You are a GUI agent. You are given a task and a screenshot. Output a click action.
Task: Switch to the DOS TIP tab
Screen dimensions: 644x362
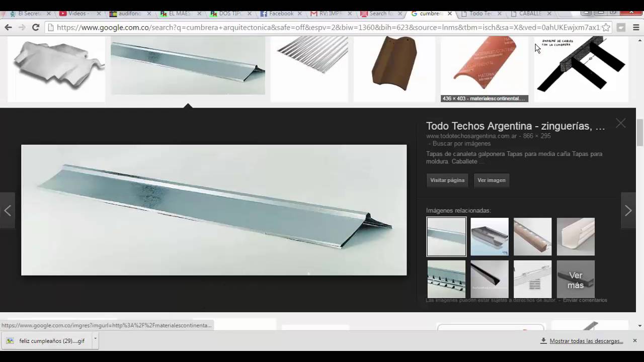(x=229, y=14)
